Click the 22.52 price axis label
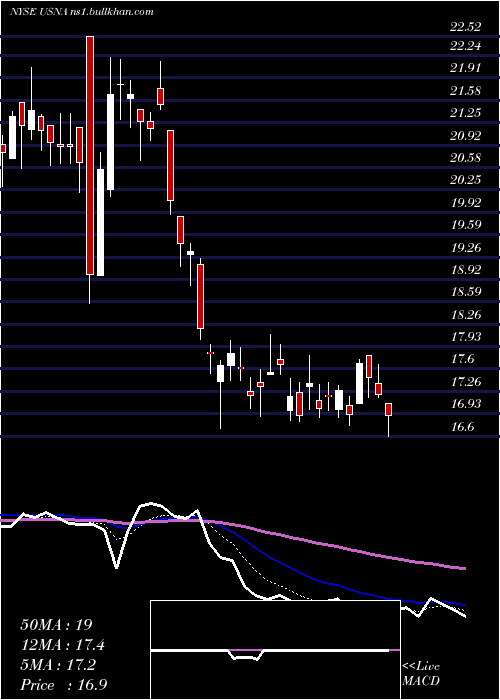 click(466, 27)
